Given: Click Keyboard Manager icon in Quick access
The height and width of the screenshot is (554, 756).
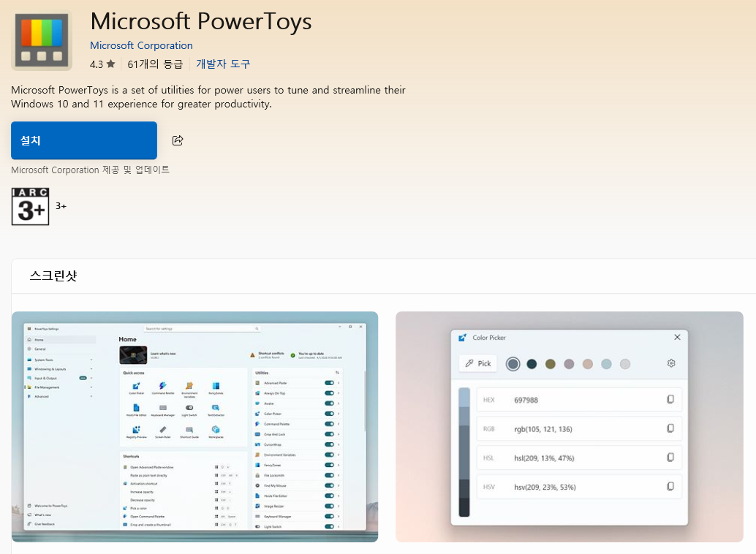Looking at the screenshot, I should pos(163,408).
